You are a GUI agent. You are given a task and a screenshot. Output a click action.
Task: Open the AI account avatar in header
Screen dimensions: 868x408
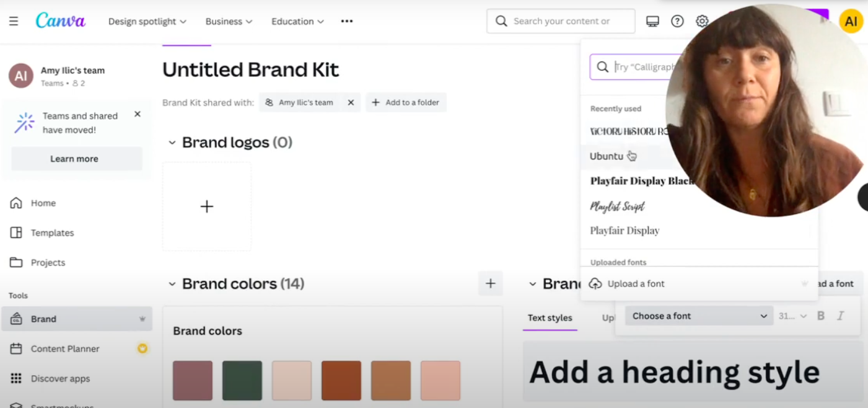(851, 21)
